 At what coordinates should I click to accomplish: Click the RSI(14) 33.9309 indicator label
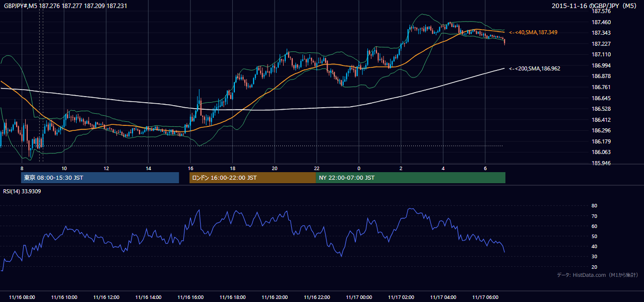[22, 191]
